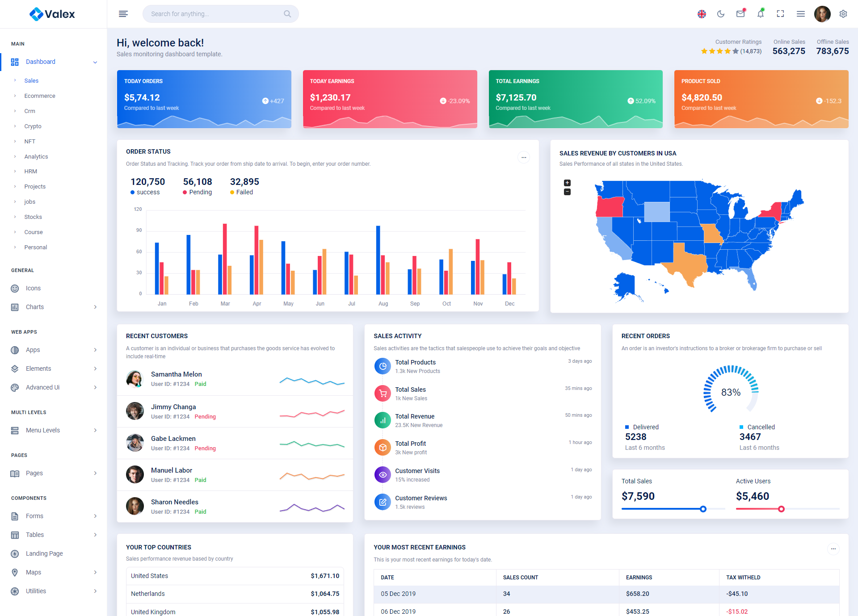Select the Crypto dashboard menu item
This screenshot has height=616, width=858.
pyautogui.click(x=33, y=126)
